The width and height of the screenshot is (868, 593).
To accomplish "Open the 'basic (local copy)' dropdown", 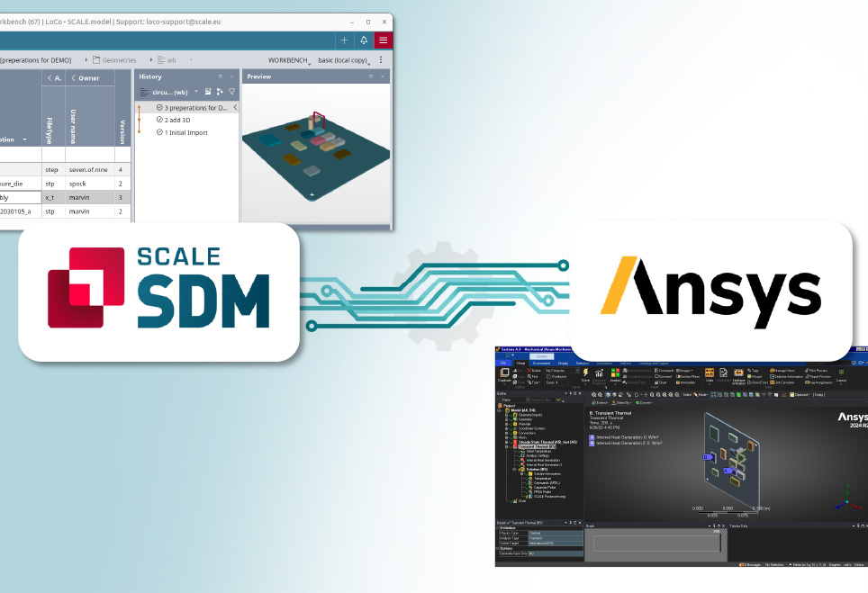I will click(x=343, y=60).
